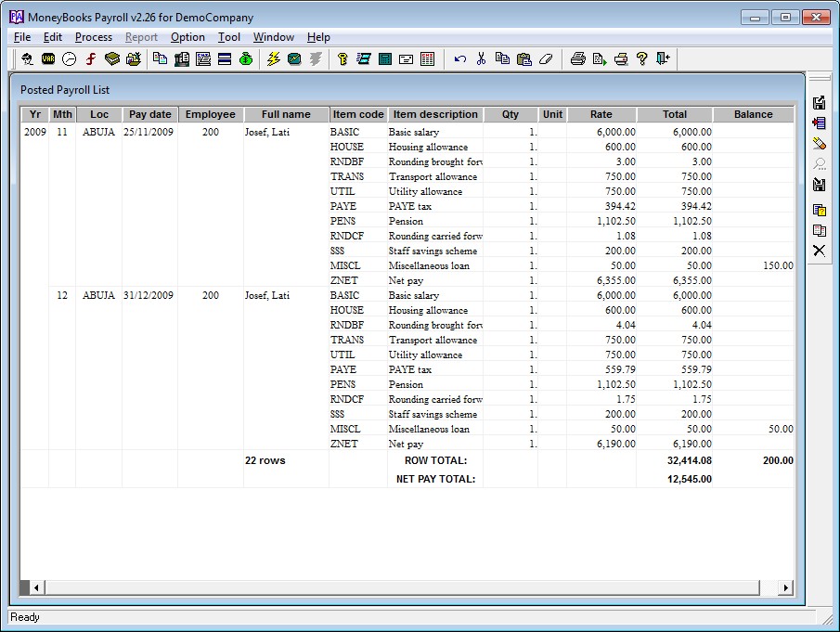Click the Item description column header
The image size is (840, 632).
[x=435, y=115]
